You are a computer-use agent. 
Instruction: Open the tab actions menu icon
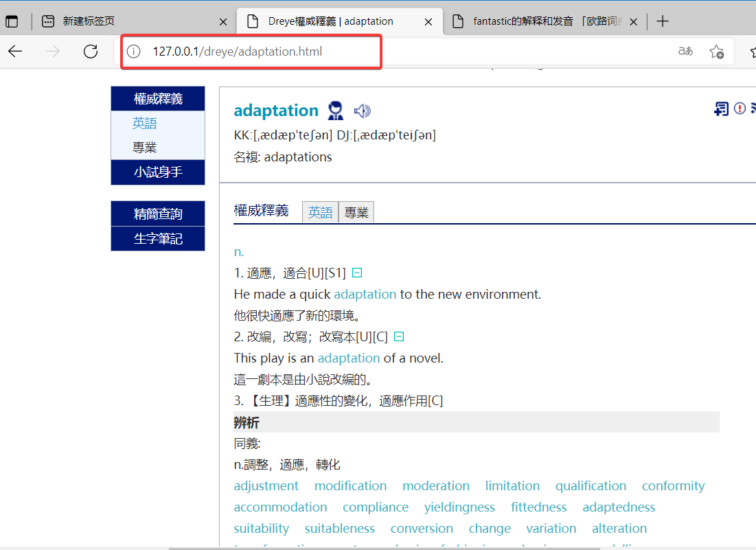[x=12, y=21]
